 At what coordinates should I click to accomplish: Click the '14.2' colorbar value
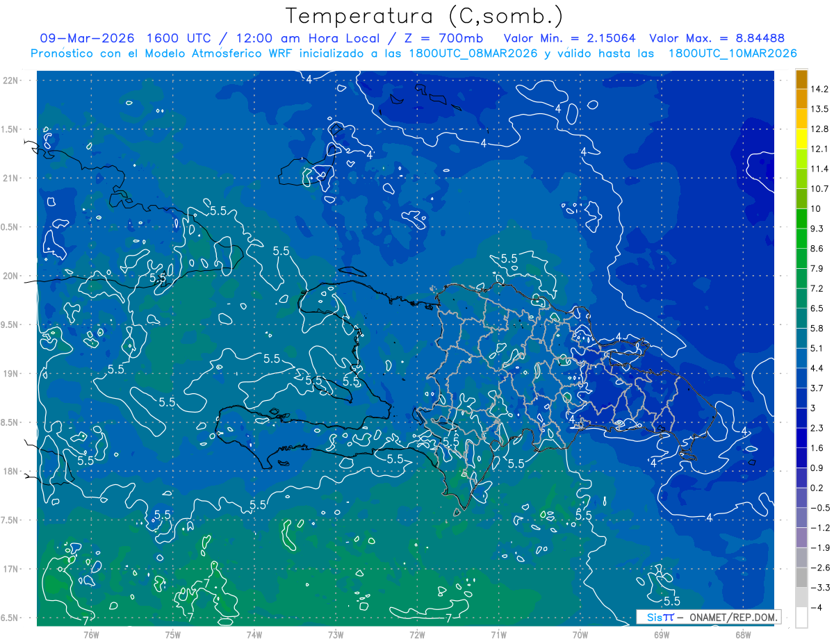click(820, 89)
